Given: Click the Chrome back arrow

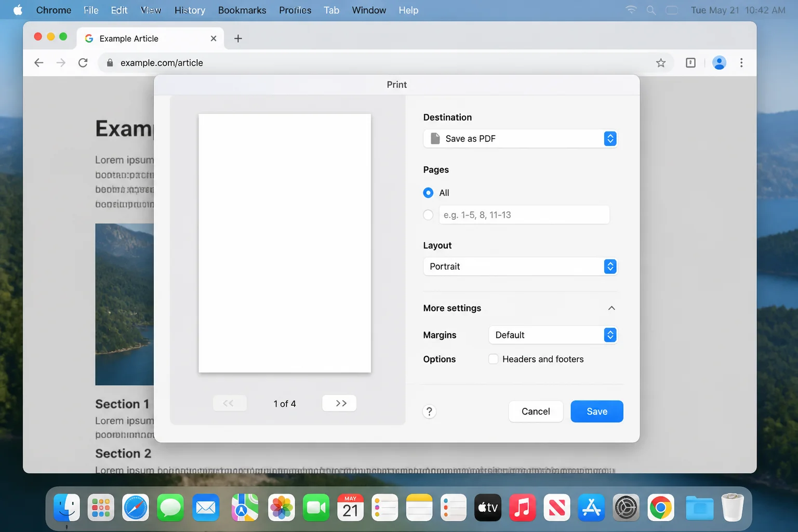Looking at the screenshot, I should [38, 63].
